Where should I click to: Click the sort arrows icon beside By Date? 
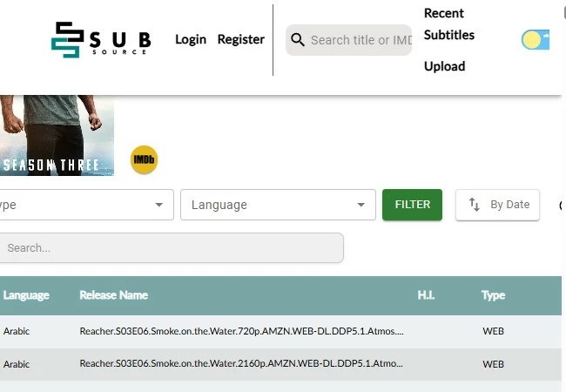point(474,205)
